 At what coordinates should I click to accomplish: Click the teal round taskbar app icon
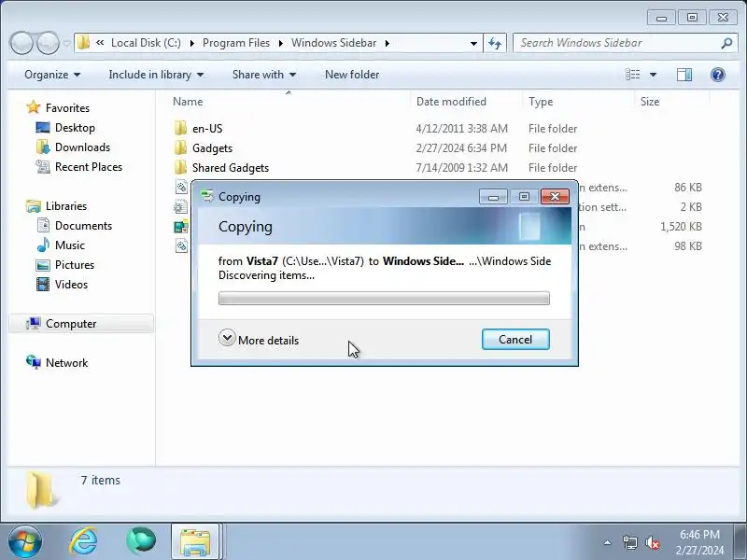(141, 542)
